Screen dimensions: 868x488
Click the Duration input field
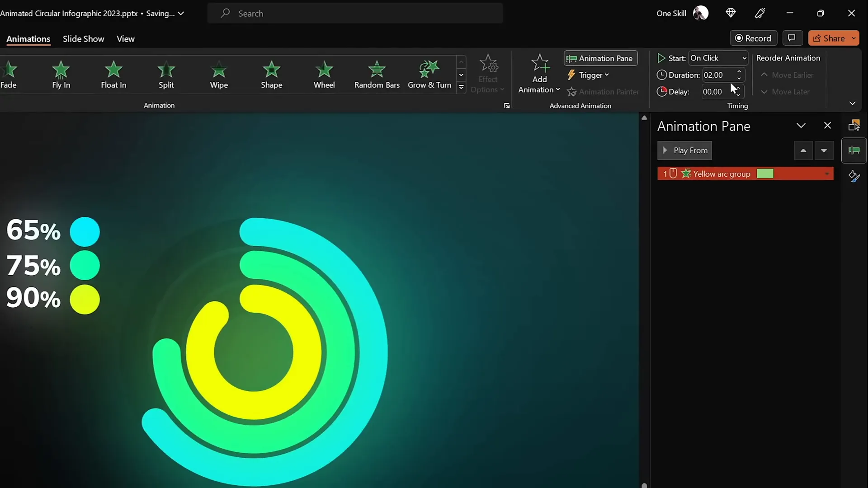[x=719, y=75]
